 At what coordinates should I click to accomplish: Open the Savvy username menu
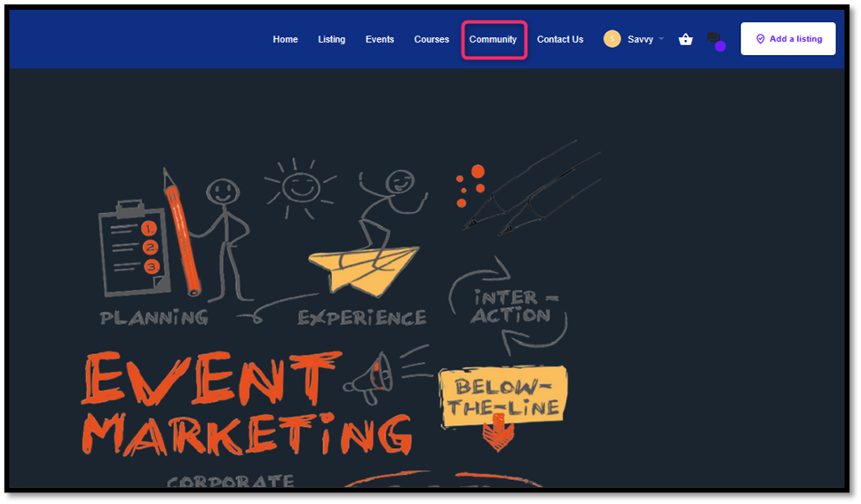click(x=640, y=40)
